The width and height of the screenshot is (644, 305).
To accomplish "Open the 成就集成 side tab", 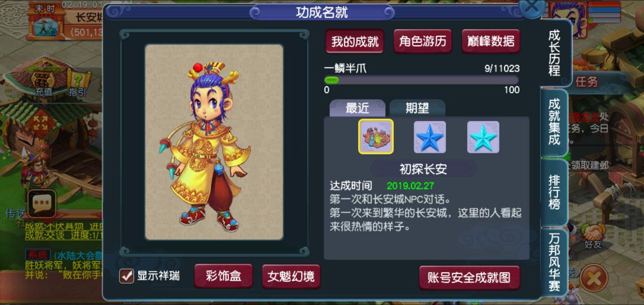I will click(x=554, y=123).
